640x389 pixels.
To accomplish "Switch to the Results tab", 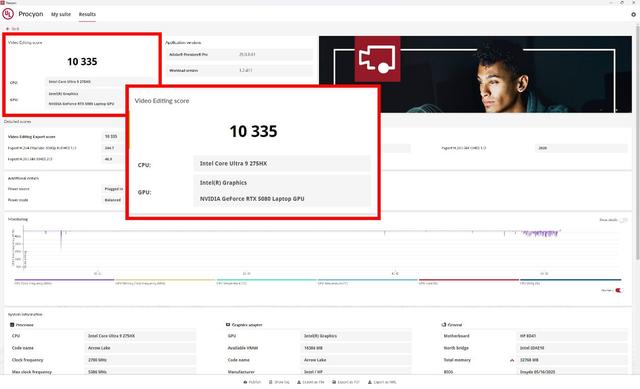I will click(x=87, y=14).
